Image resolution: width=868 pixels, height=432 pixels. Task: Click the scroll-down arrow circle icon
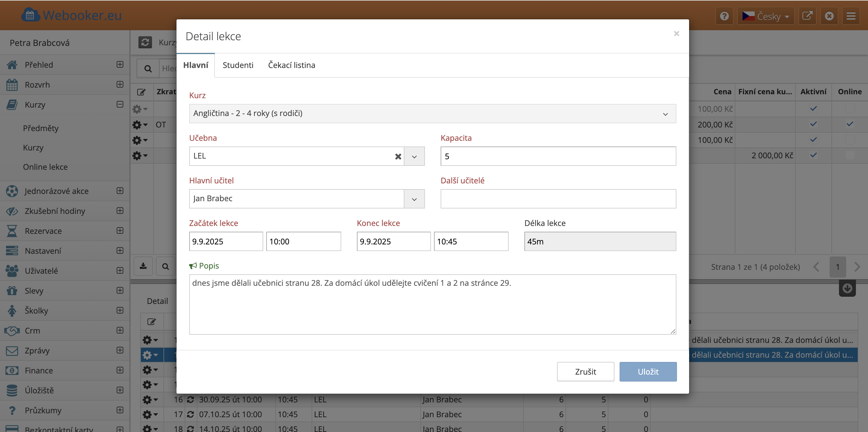pos(847,288)
